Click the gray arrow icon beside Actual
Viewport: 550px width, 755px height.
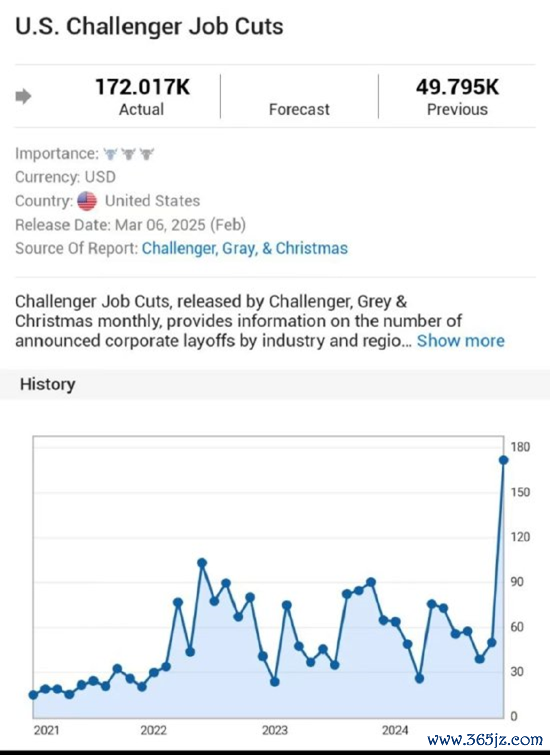(23, 96)
